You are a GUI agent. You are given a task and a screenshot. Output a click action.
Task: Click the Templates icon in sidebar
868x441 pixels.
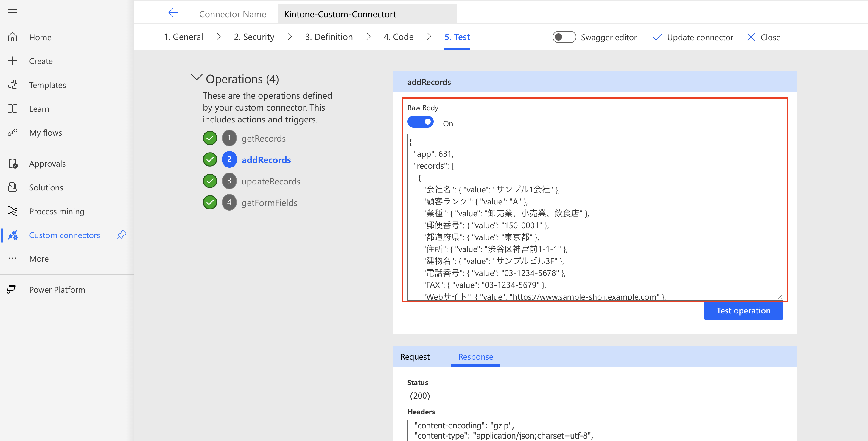pyautogui.click(x=13, y=85)
